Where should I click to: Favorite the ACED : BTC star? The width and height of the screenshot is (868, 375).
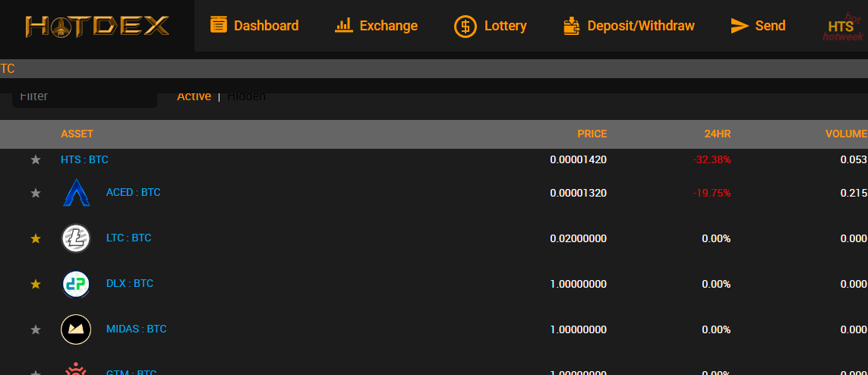[36, 193]
